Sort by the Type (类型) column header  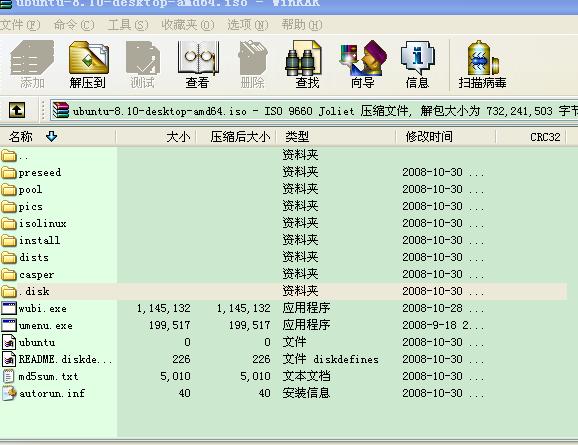point(336,137)
